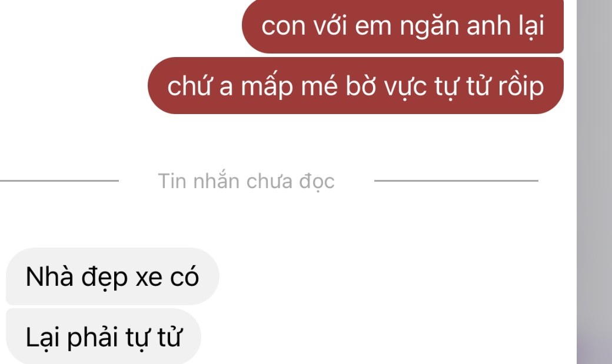
Task: Click the divider line left of 'Tin nhắn chưa đọc'
Action: 59,181
